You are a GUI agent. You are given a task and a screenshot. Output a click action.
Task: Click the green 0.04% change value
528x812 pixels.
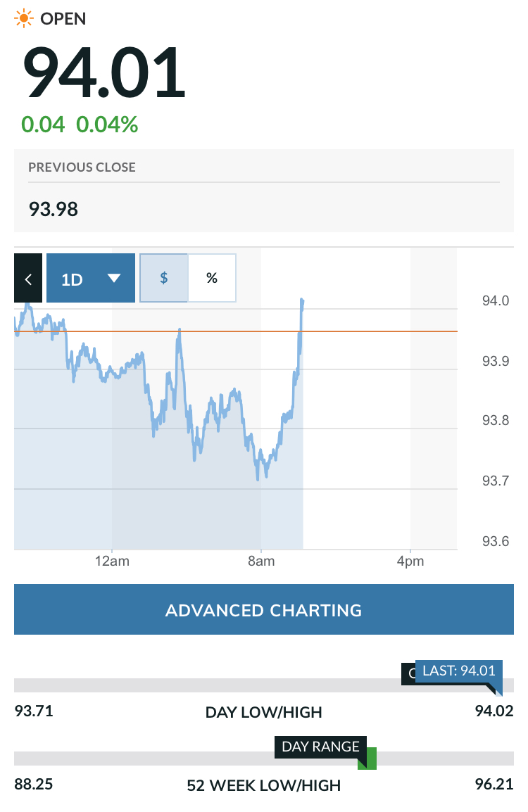click(107, 125)
